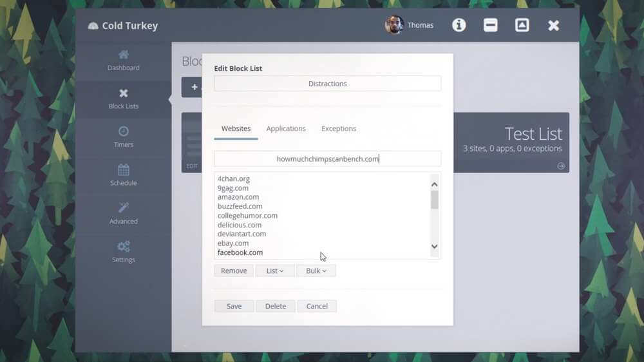This screenshot has height=362, width=644.
Task: Click the Distractions list name field
Action: [327, 83]
